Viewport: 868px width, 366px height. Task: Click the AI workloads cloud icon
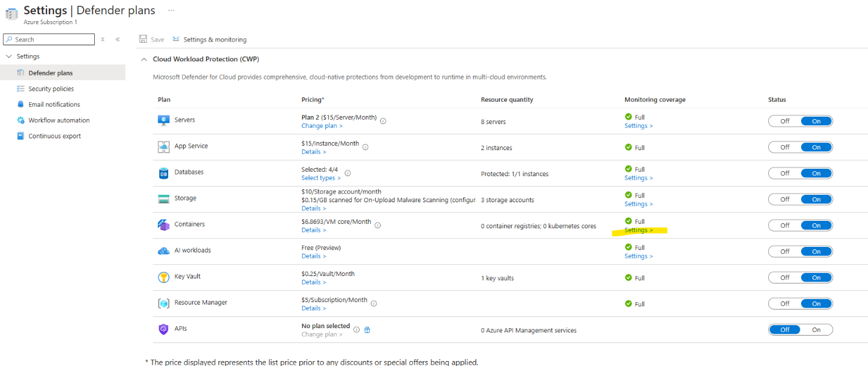164,251
